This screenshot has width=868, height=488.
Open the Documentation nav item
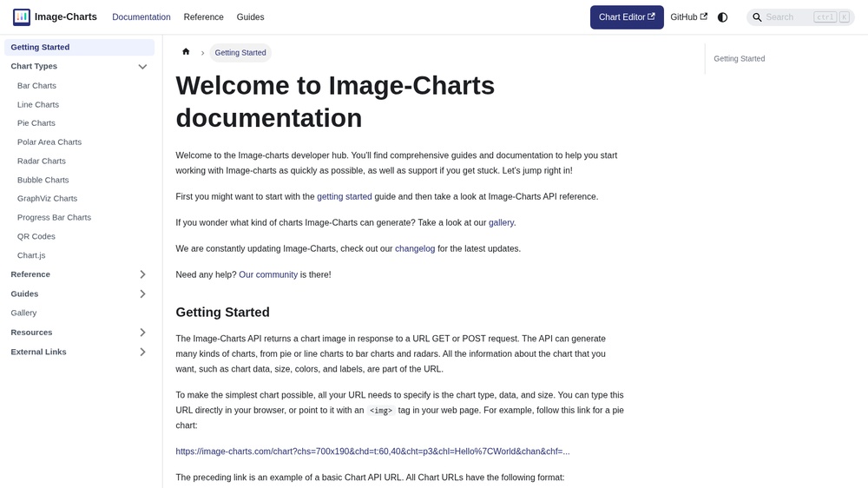point(141,17)
